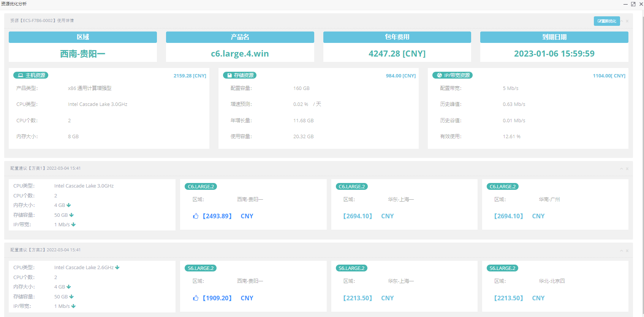Click thumbs-up icon beside 2493.89 price
The width and height of the screenshot is (644, 317).
pyautogui.click(x=196, y=216)
